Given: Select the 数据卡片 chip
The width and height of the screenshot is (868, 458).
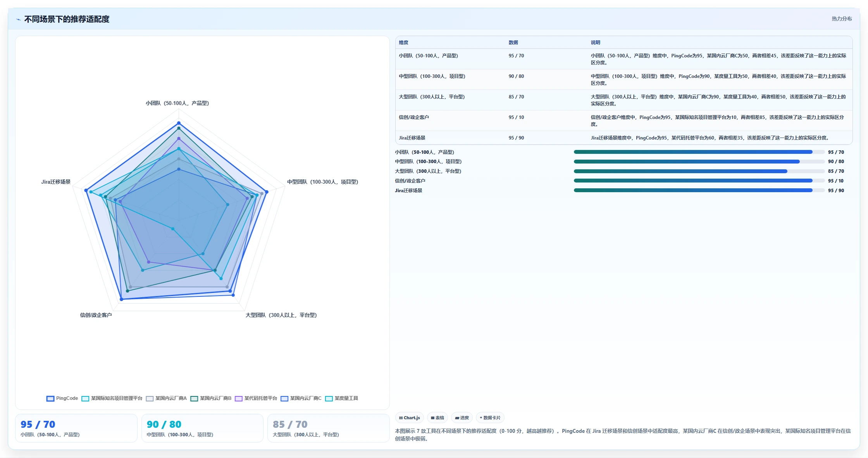Looking at the screenshot, I should (x=490, y=418).
